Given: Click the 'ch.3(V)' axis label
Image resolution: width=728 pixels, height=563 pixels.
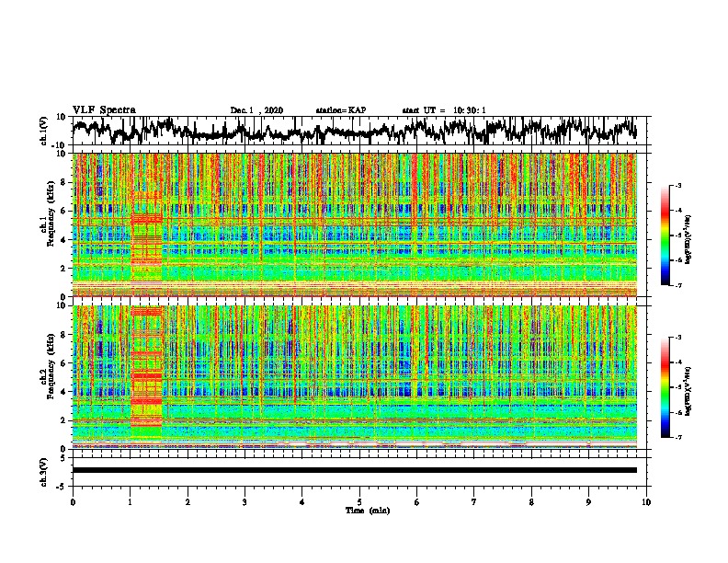Looking at the screenshot, I should click(x=44, y=472).
